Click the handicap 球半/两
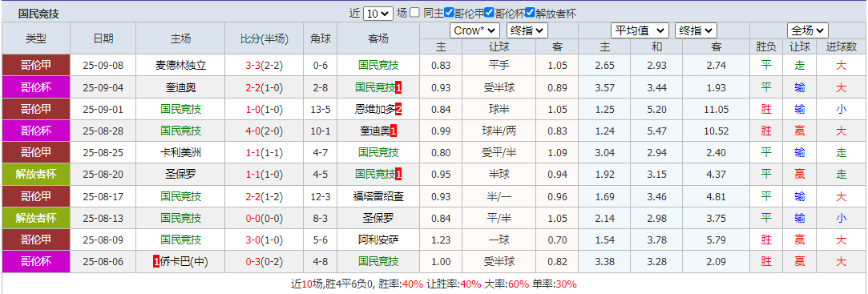The image size is (868, 294). [x=499, y=131]
